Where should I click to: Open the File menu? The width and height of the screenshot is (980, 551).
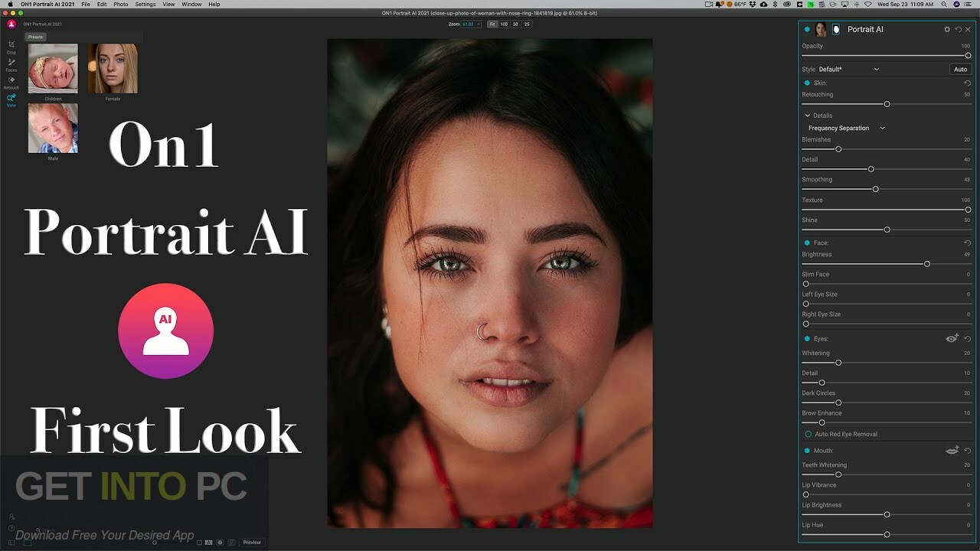pos(86,5)
